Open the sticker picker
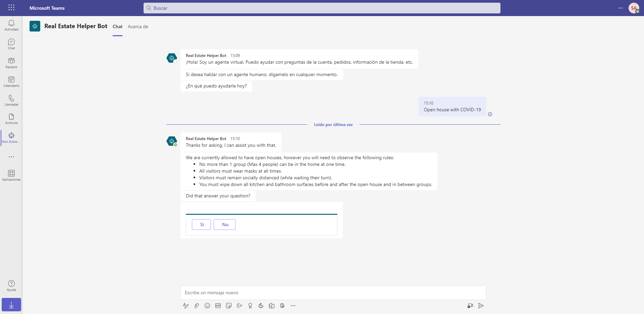The image size is (644, 314). tap(229, 306)
